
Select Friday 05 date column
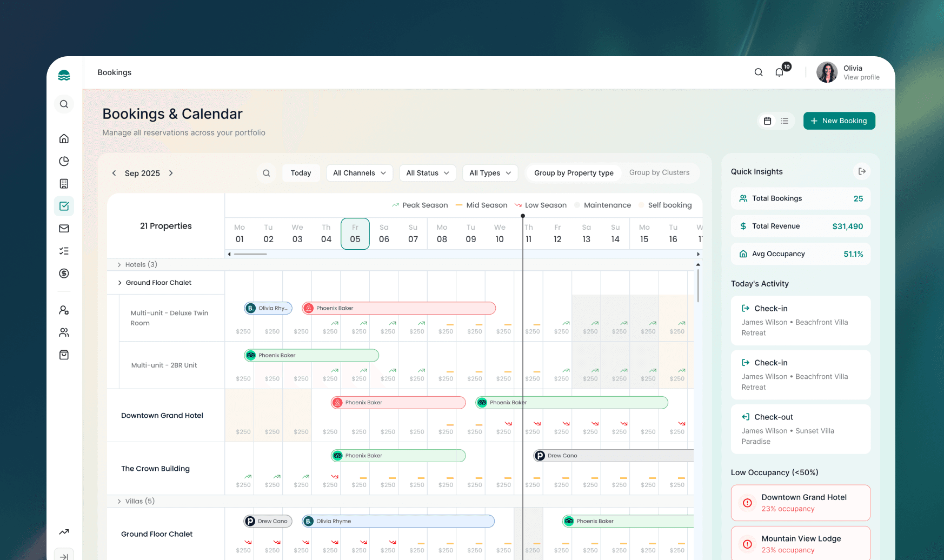coord(355,234)
